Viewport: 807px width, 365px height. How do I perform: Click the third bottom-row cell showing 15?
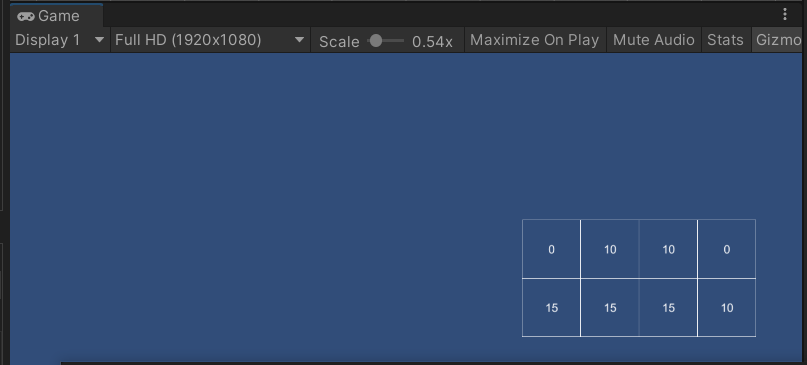coord(668,308)
